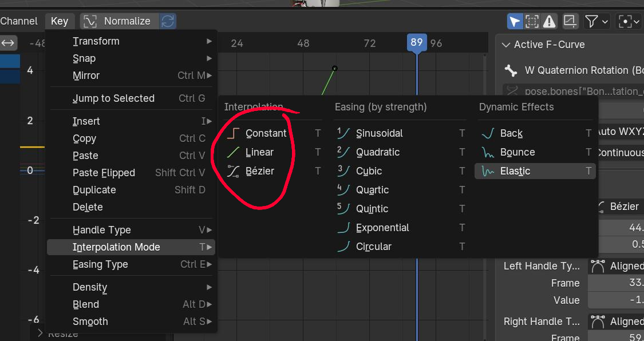This screenshot has width=644, height=341.
Task: Click the Elastic effect curve icon
Action: pyautogui.click(x=488, y=171)
